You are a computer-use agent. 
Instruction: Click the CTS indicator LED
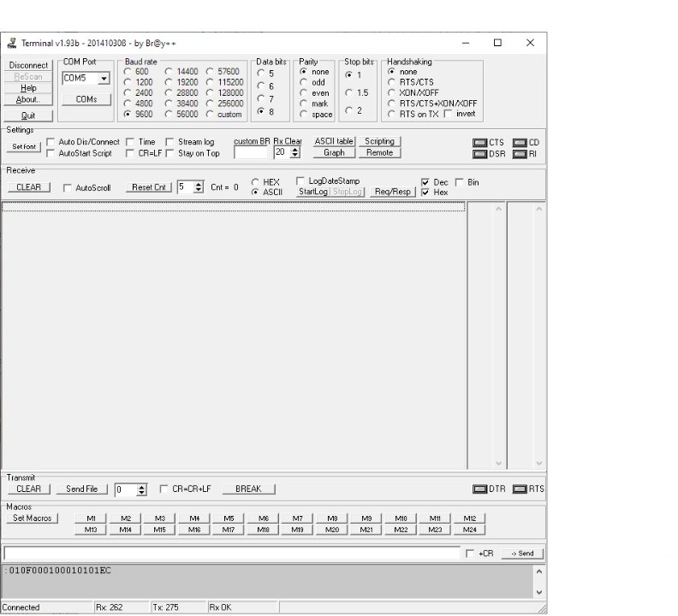tap(480, 143)
